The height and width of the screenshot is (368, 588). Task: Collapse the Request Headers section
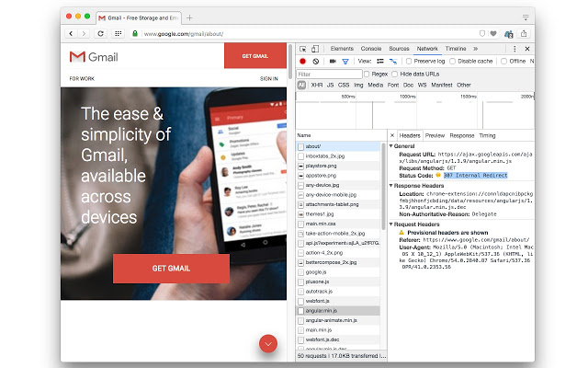click(391, 224)
